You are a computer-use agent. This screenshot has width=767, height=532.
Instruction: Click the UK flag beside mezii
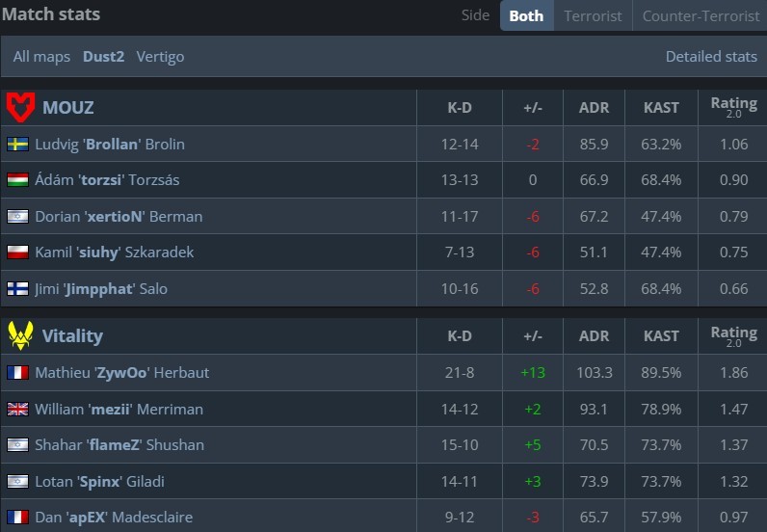(x=17, y=409)
